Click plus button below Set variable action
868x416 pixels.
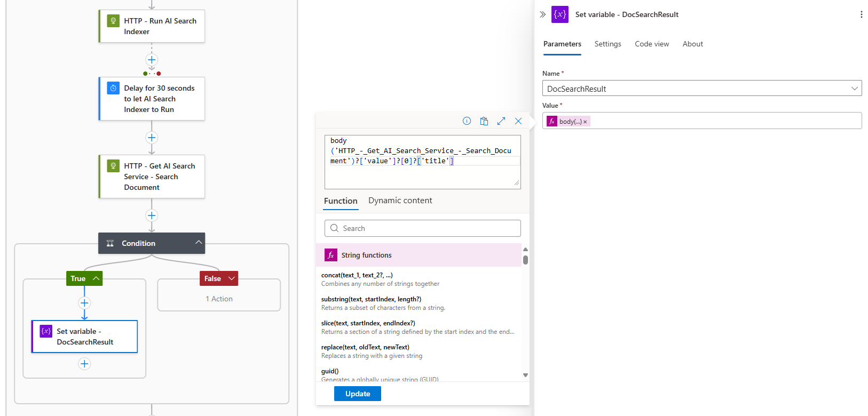(84, 364)
